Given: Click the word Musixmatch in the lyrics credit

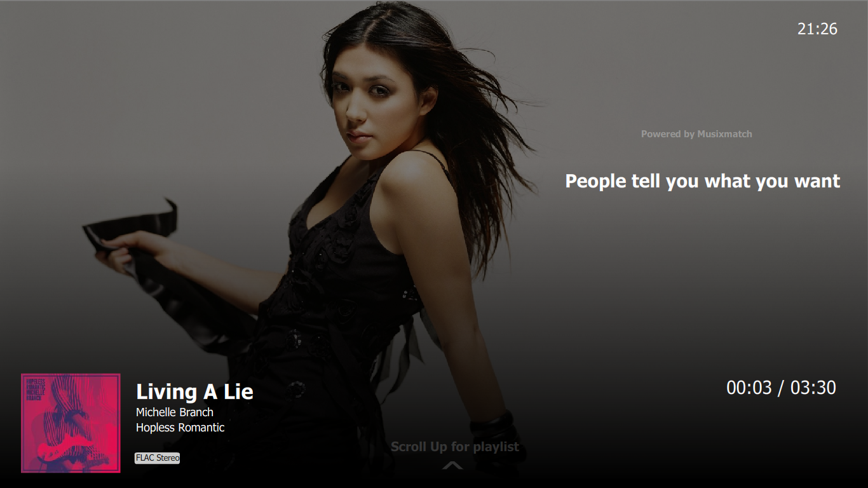Looking at the screenshot, I should (725, 134).
